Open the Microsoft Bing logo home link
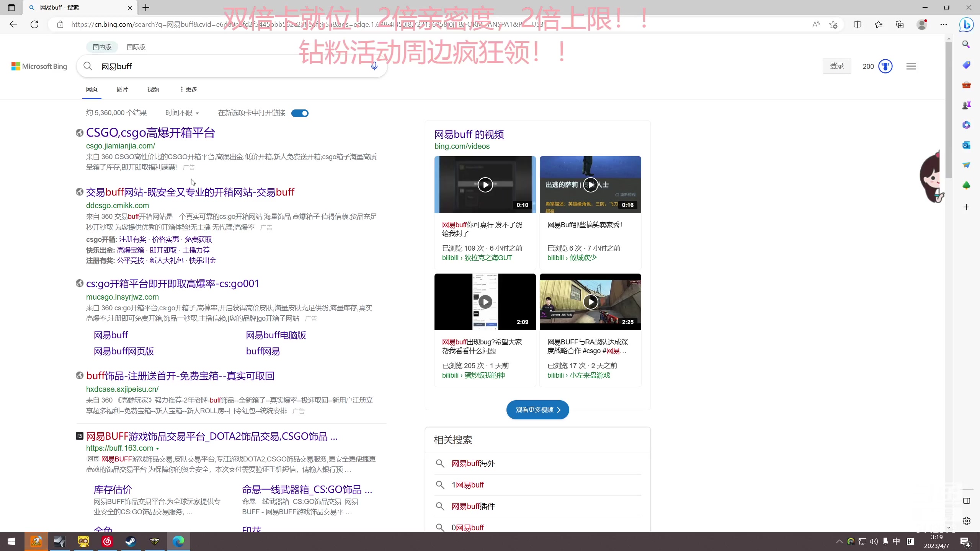The height and width of the screenshot is (551, 980). (x=39, y=66)
